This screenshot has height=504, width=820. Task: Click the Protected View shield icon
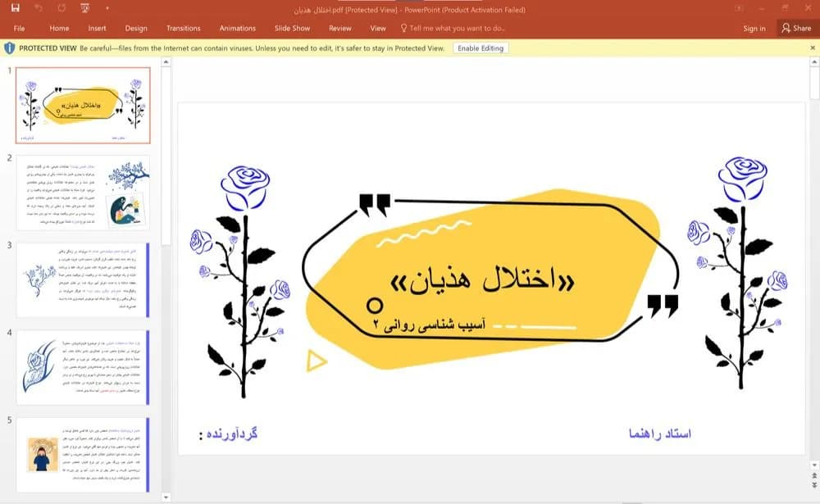(9, 48)
